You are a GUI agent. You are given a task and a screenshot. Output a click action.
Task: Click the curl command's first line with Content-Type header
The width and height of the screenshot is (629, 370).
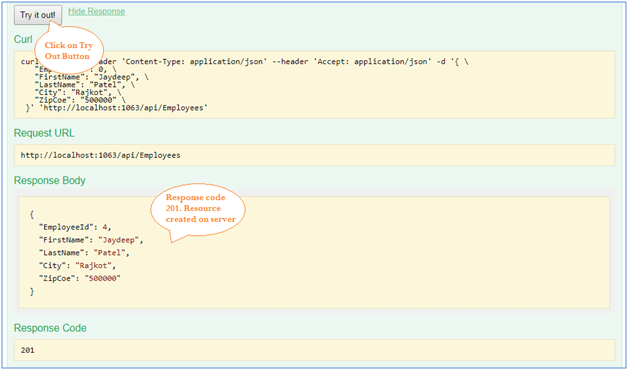click(x=245, y=62)
